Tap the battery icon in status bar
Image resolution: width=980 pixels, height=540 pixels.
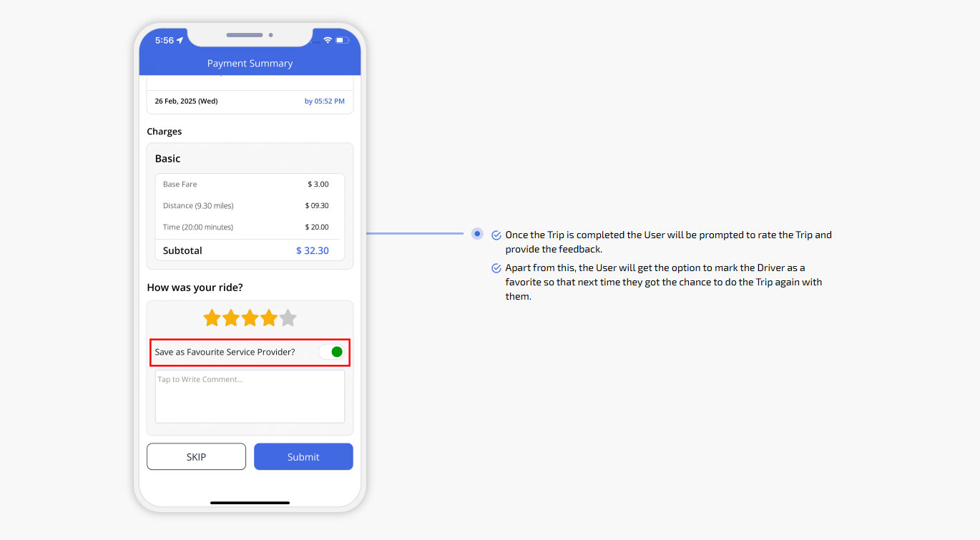click(x=341, y=40)
